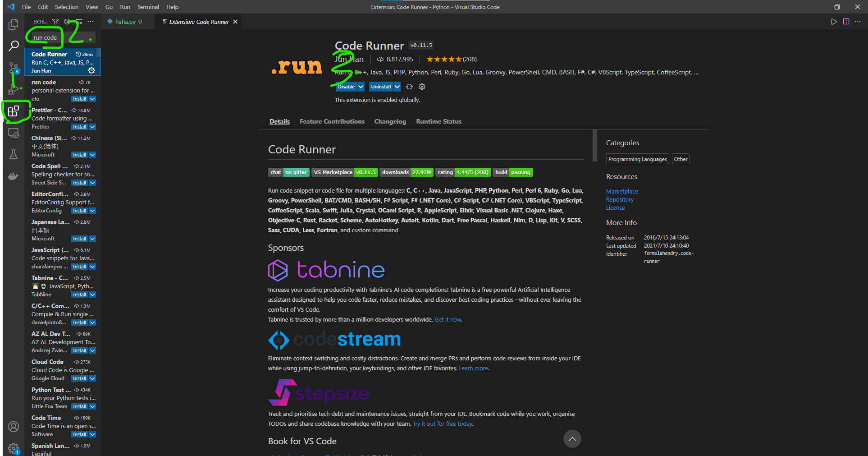Image resolution: width=868 pixels, height=456 pixels.
Task: Open the License resource link
Action: 615,208
